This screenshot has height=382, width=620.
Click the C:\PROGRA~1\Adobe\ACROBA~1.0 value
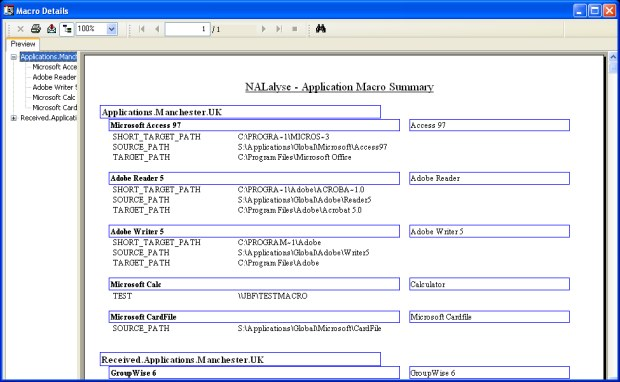point(301,189)
